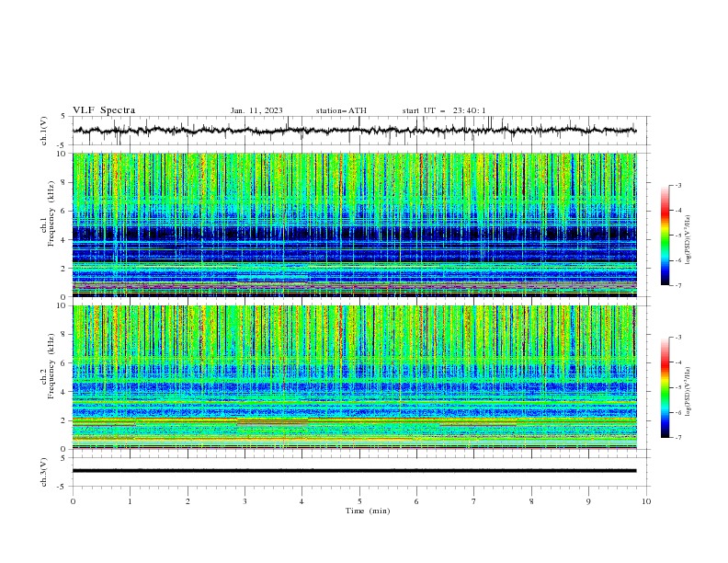The height and width of the screenshot is (563, 728).
Task: Click the log(PSD) label beside ch.2 colorbar
Action: coord(688,392)
